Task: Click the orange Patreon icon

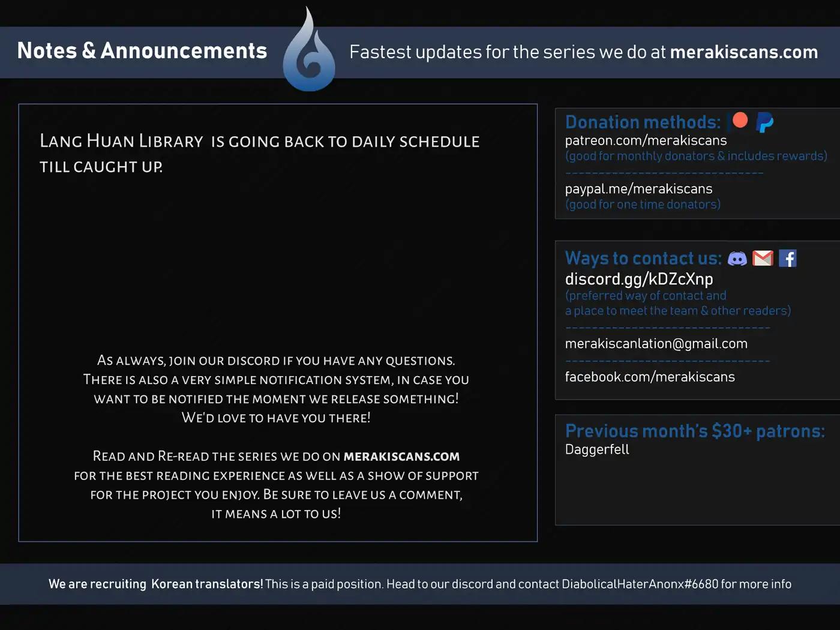Action: point(740,121)
